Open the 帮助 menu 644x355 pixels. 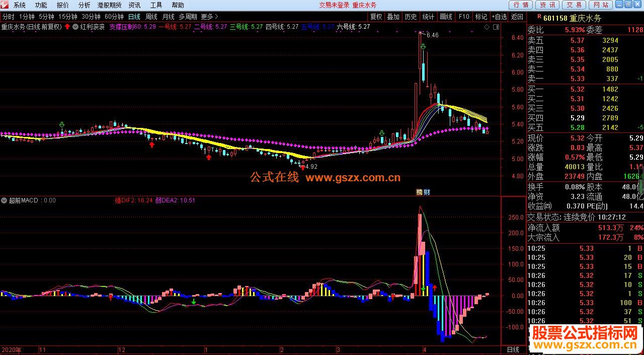pos(178,5)
